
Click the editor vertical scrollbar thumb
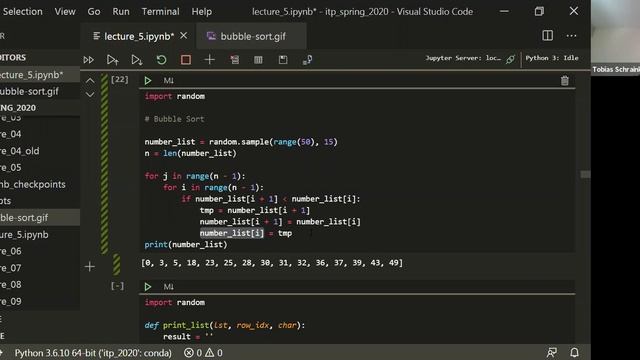click(x=585, y=174)
